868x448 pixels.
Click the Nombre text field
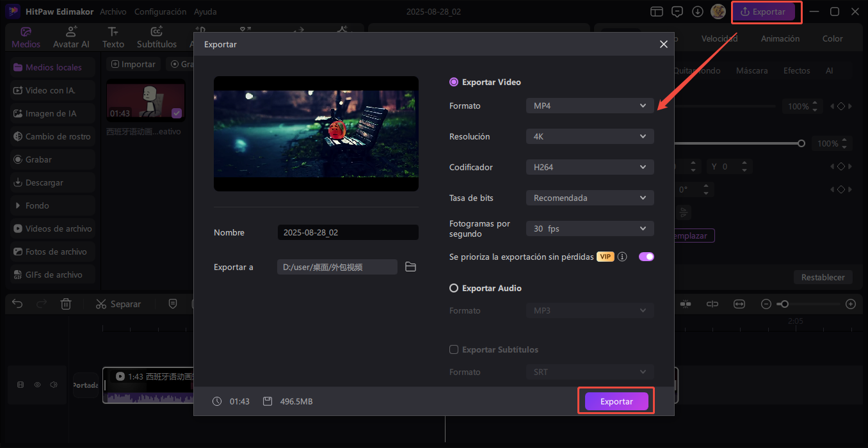point(348,232)
